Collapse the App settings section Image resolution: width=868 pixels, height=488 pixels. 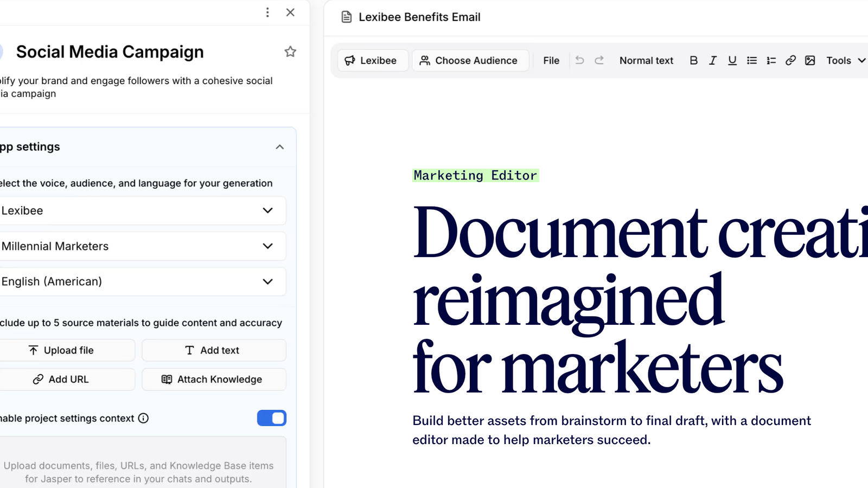279,147
